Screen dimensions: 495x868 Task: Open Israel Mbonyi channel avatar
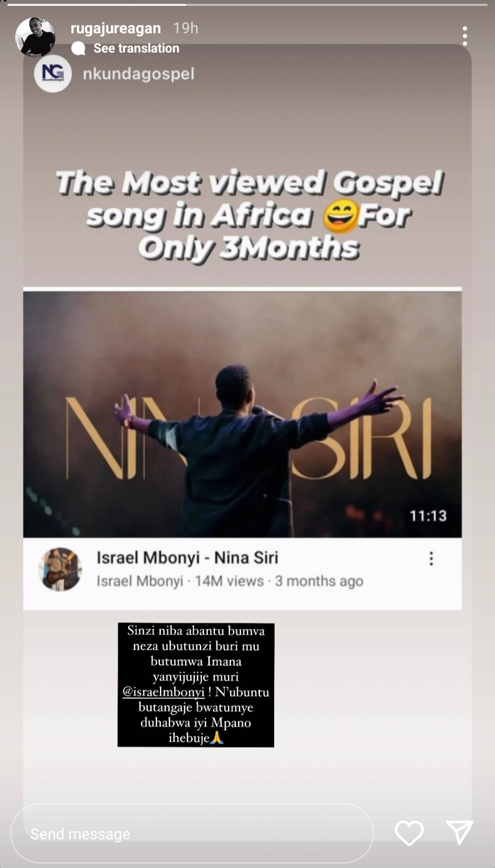coord(60,569)
